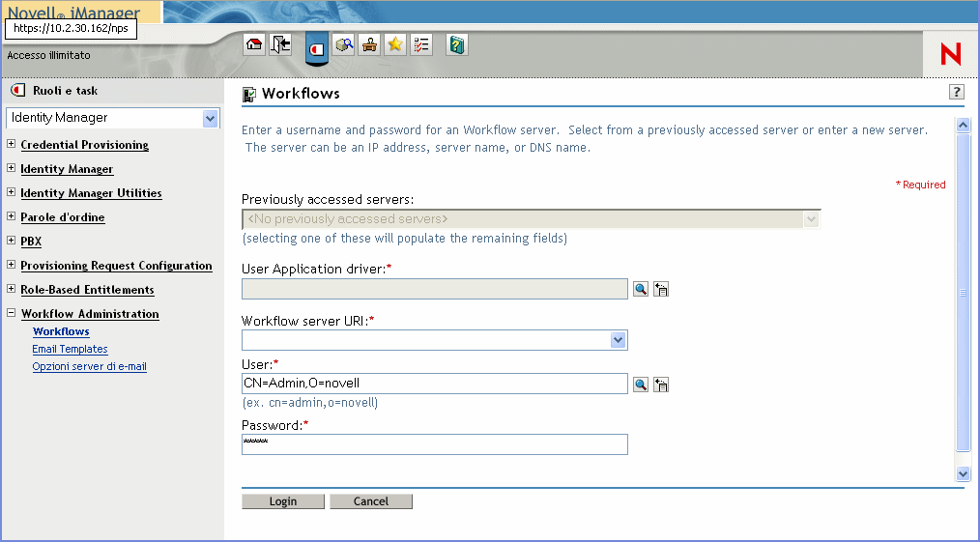
Task: Click the question mark help box beside Workflows
Action: [956, 93]
